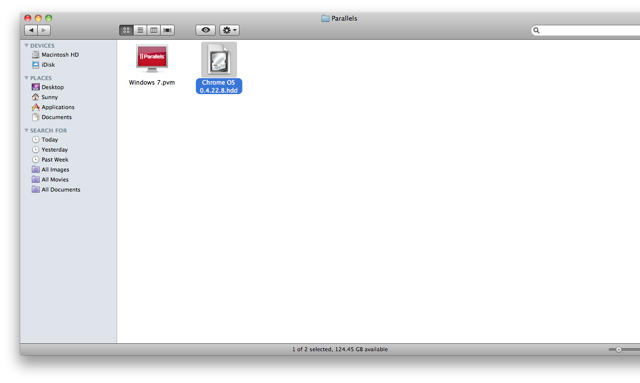Click the status bar selection text
The height and width of the screenshot is (383, 640).
[x=340, y=350]
